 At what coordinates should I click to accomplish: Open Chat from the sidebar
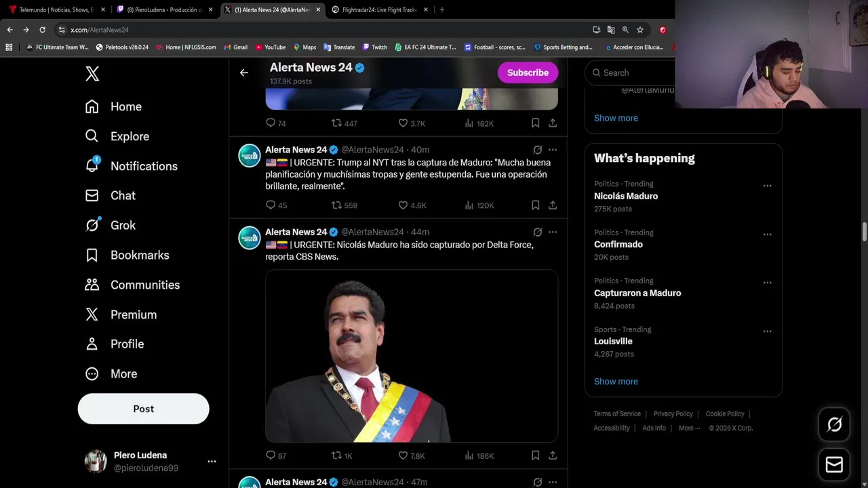[x=110, y=195]
